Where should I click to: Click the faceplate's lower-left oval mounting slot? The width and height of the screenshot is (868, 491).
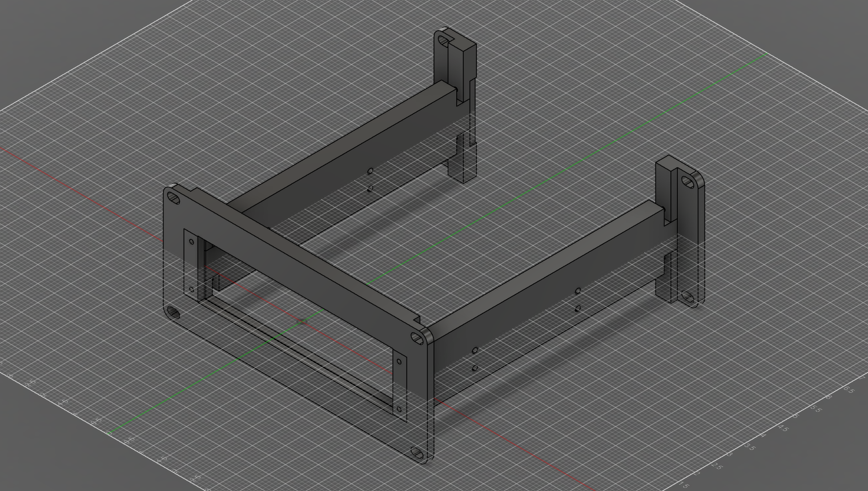click(173, 313)
